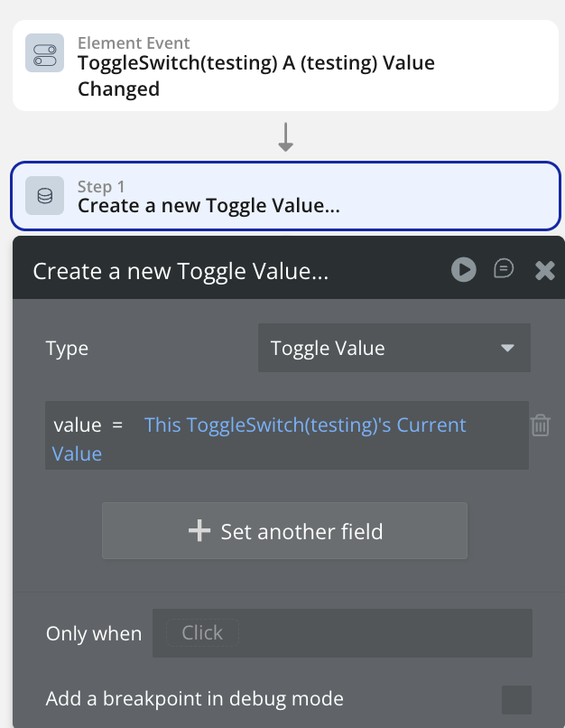Click the Step 1 label text
The width and height of the screenshot is (565, 728).
coord(101,187)
